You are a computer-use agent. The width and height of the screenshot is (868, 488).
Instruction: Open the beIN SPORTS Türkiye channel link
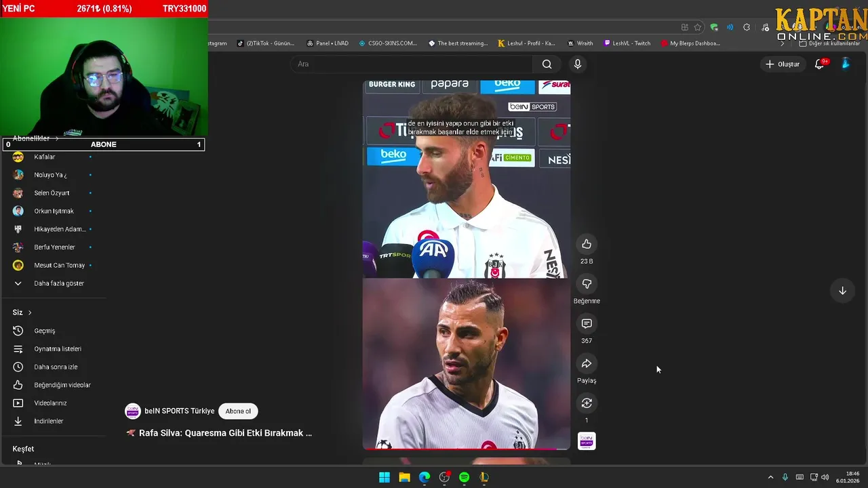click(179, 411)
